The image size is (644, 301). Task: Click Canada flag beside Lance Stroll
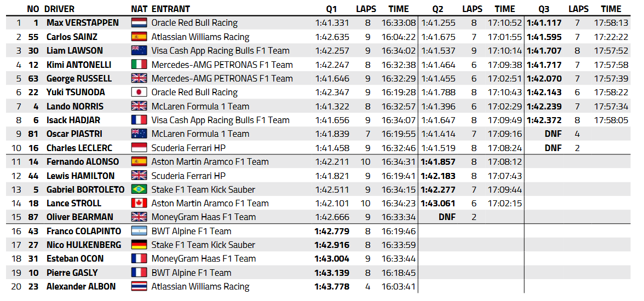[x=140, y=204]
